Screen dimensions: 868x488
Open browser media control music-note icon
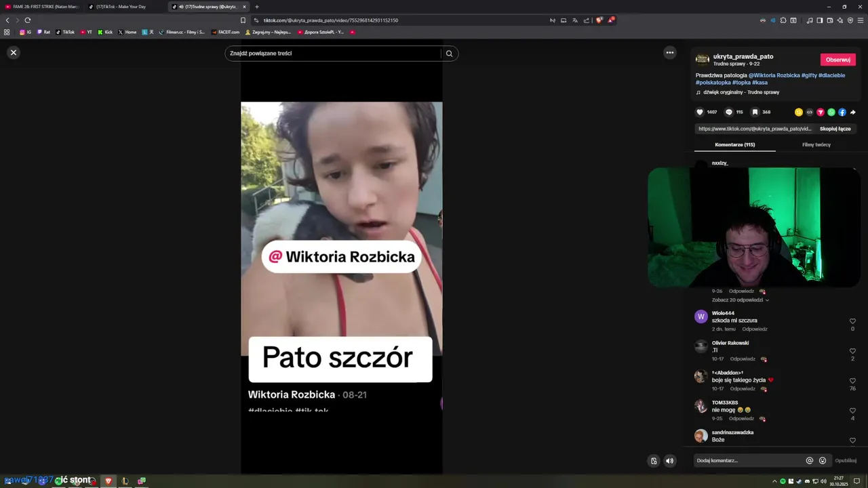(809, 20)
